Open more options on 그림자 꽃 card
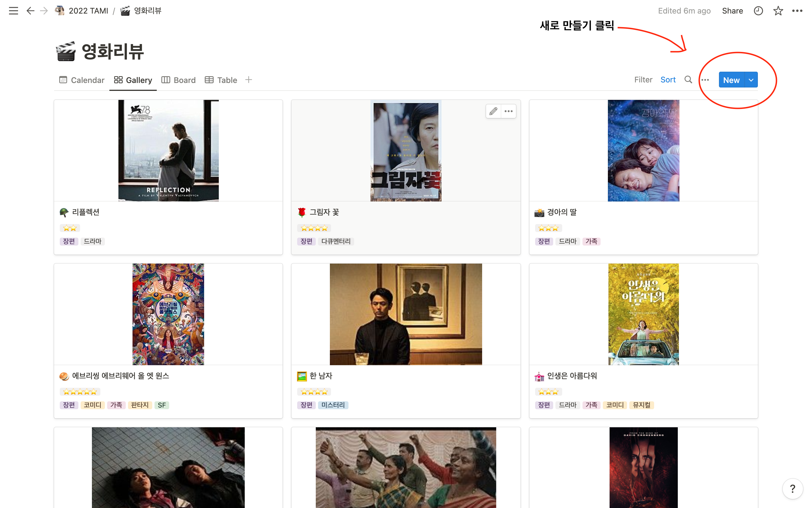The image size is (812, 508). 508,111
